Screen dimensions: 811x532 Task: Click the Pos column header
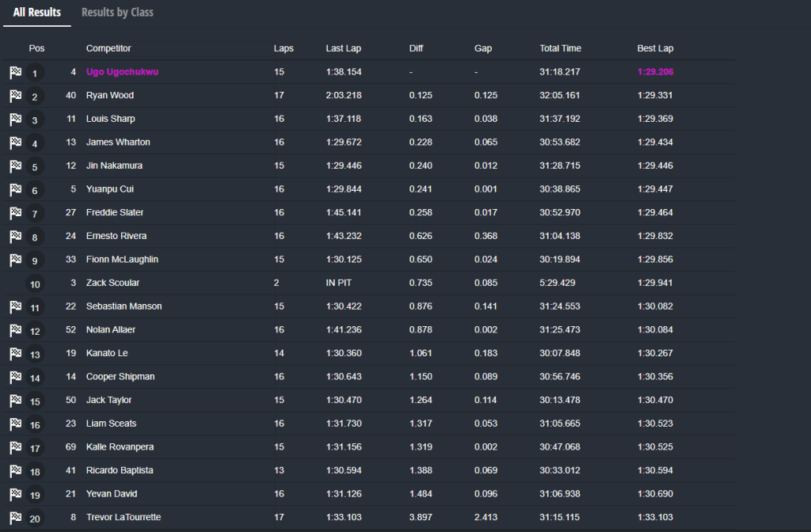pyautogui.click(x=36, y=48)
